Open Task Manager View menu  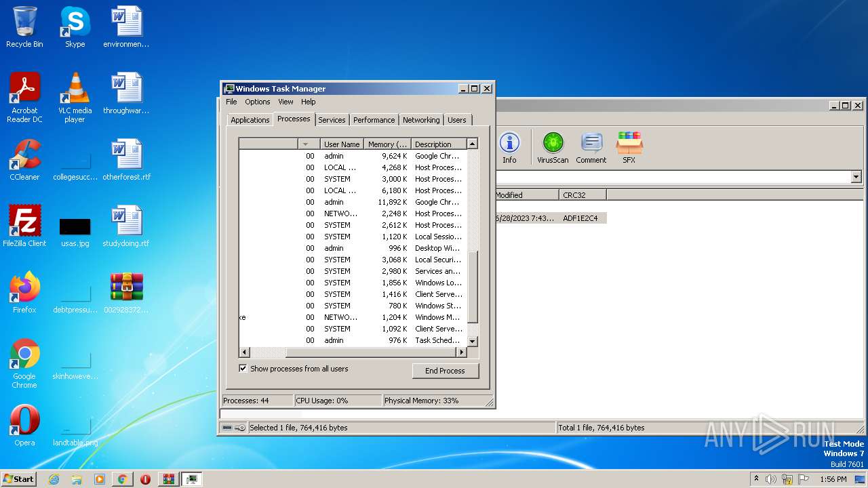(286, 102)
